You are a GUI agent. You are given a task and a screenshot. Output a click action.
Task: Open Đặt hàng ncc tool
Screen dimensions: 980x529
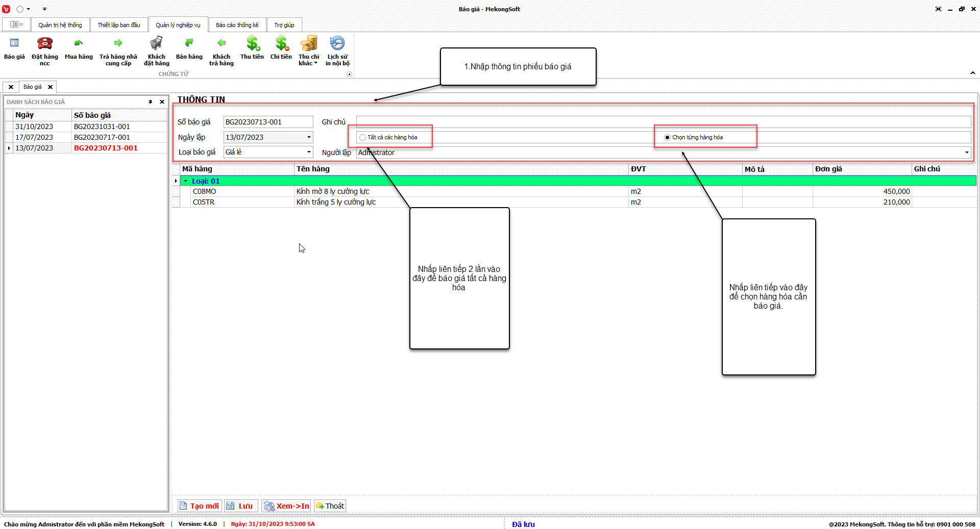45,51
